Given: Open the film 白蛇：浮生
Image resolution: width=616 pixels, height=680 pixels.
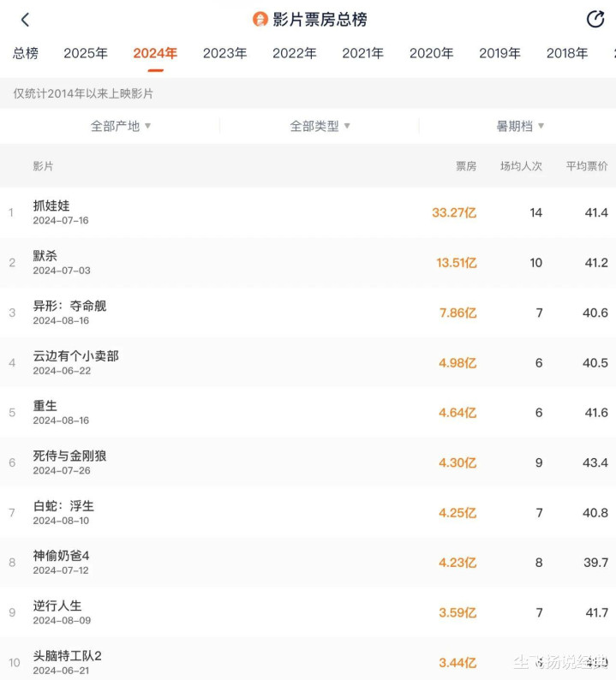Looking at the screenshot, I should click(x=63, y=505).
